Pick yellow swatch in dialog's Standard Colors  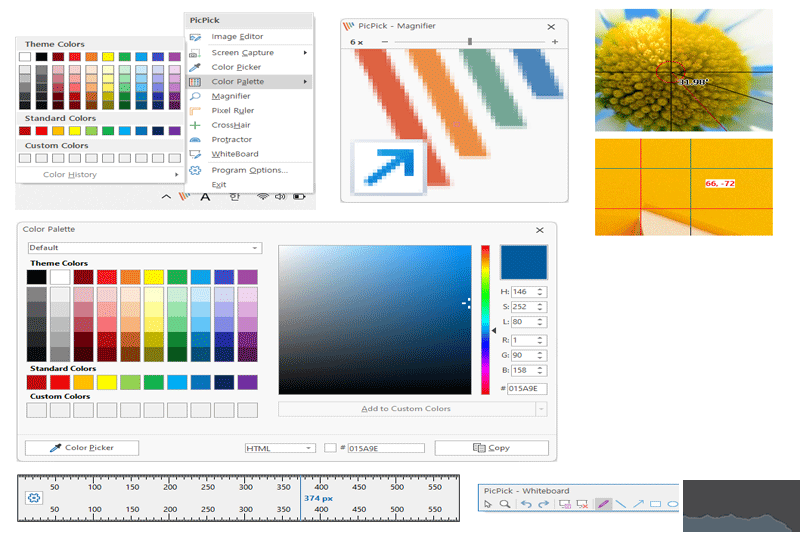click(108, 382)
